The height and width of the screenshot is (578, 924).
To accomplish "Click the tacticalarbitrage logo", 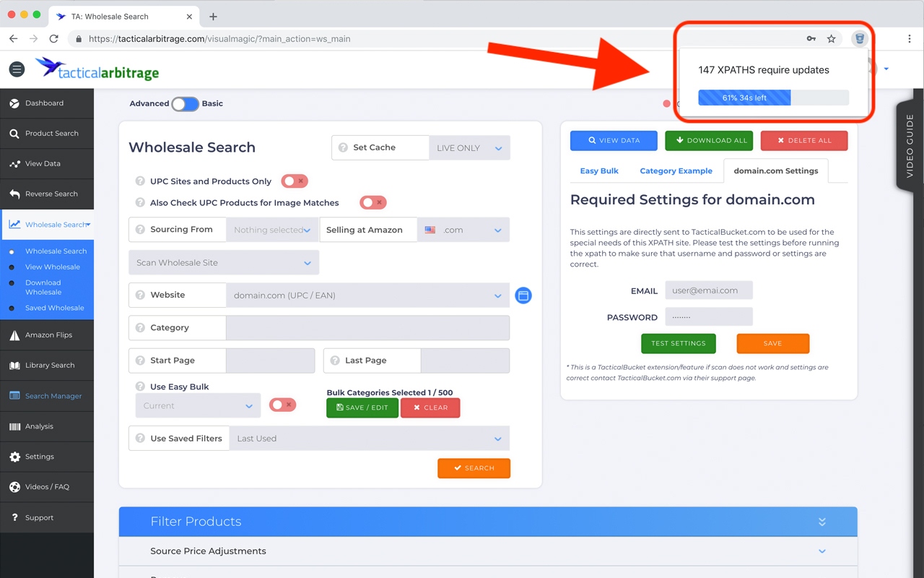I will point(97,69).
